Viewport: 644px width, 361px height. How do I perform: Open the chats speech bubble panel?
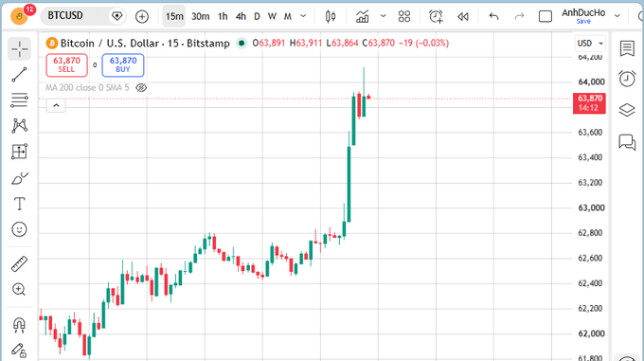[x=627, y=142]
